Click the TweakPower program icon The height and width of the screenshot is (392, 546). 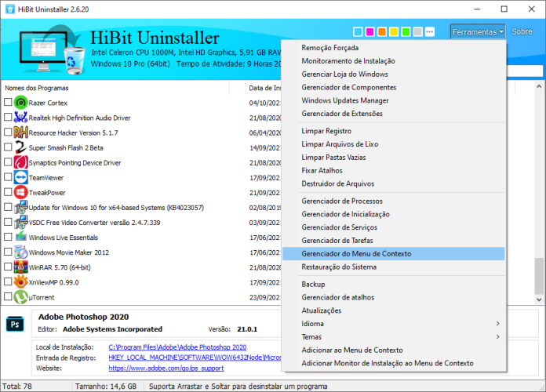tap(21, 192)
